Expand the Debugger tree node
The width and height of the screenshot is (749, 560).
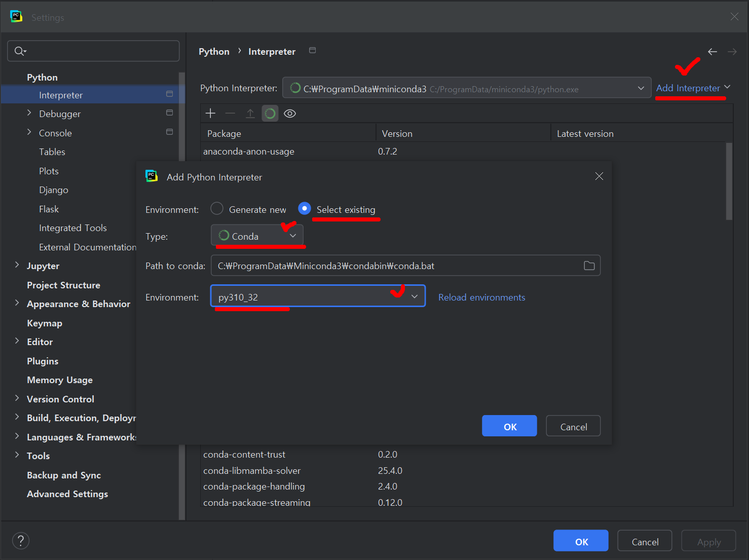point(29,113)
